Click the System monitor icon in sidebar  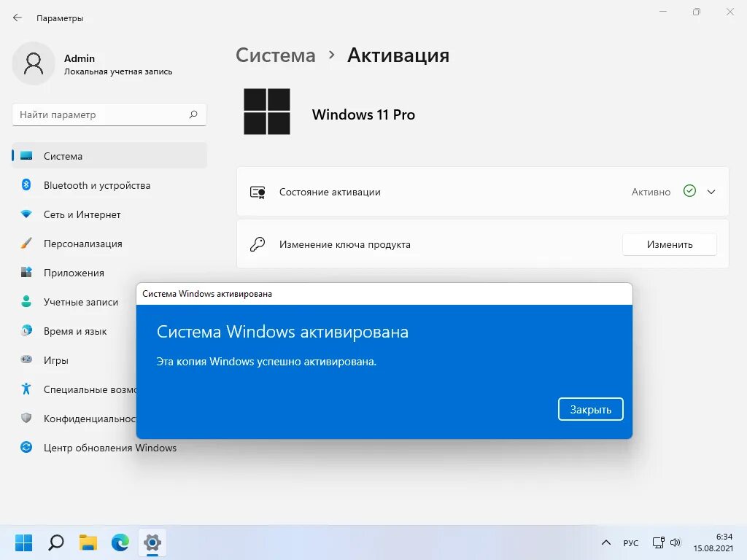coord(26,156)
